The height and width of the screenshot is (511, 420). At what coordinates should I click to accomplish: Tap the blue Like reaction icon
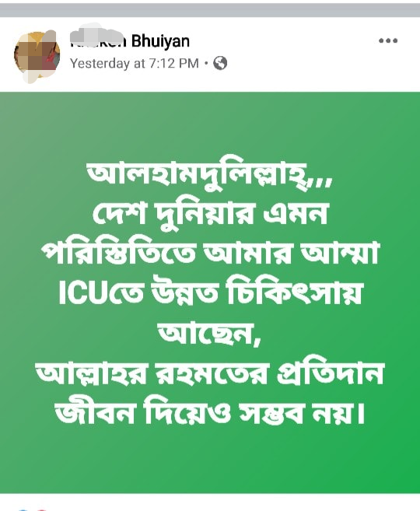pyautogui.click(x=22, y=509)
